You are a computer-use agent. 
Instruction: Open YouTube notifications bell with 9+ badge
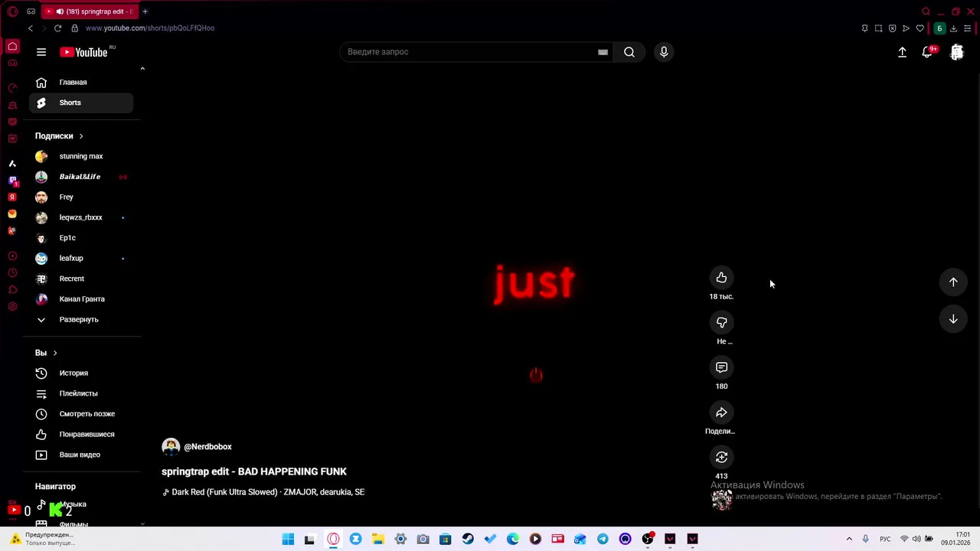928,52
